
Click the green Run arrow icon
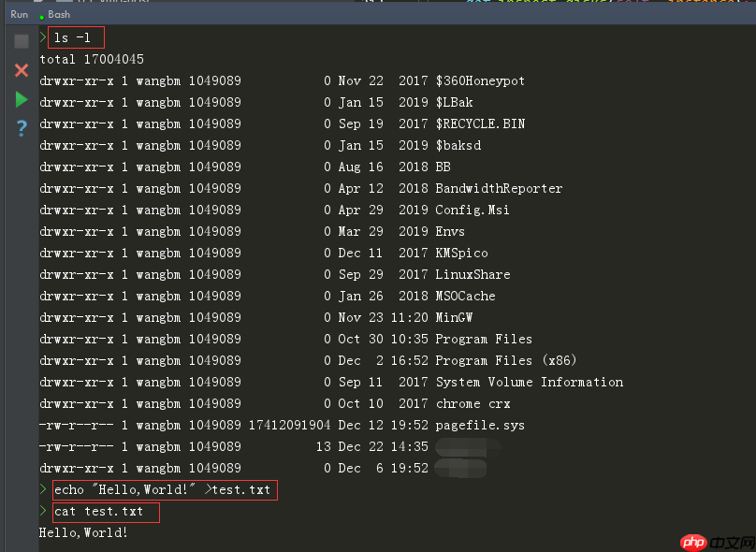click(21, 98)
